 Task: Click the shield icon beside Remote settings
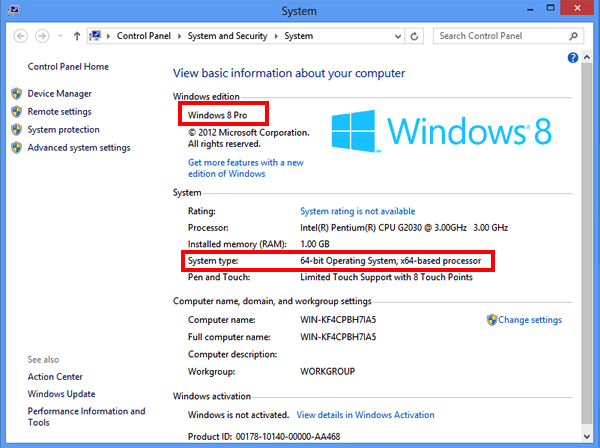16,112
